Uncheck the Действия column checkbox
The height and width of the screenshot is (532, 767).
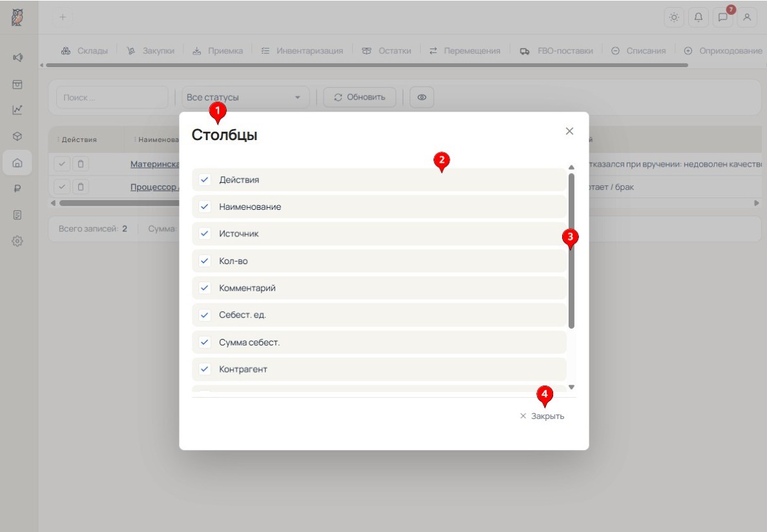click(x=205, y=179)
